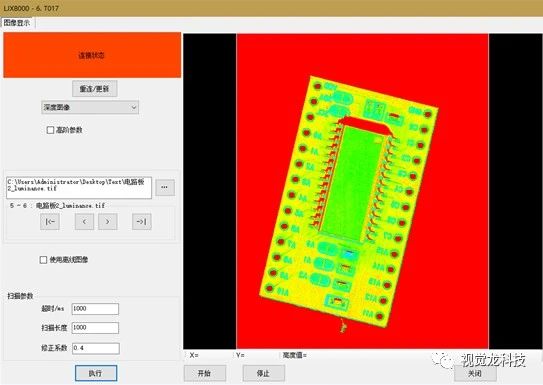
Task: Start scanning with the 开始 button
Action: 205,373
